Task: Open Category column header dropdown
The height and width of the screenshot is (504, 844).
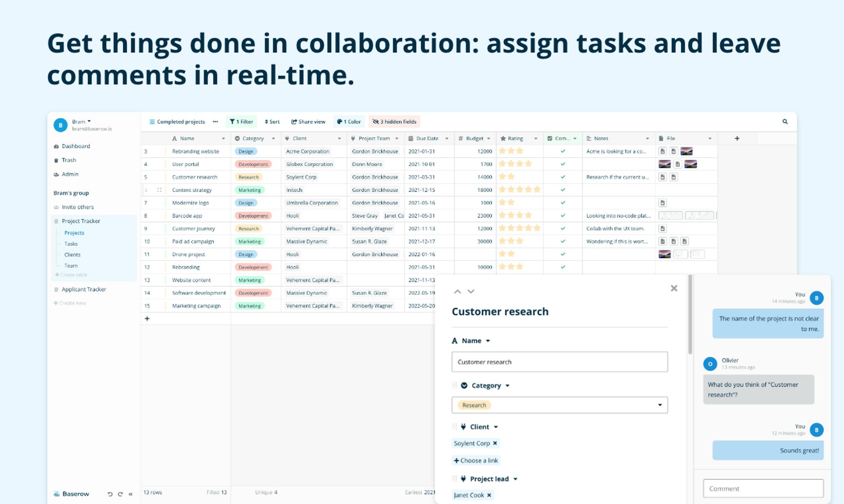Action: click(x=273, y=138)
